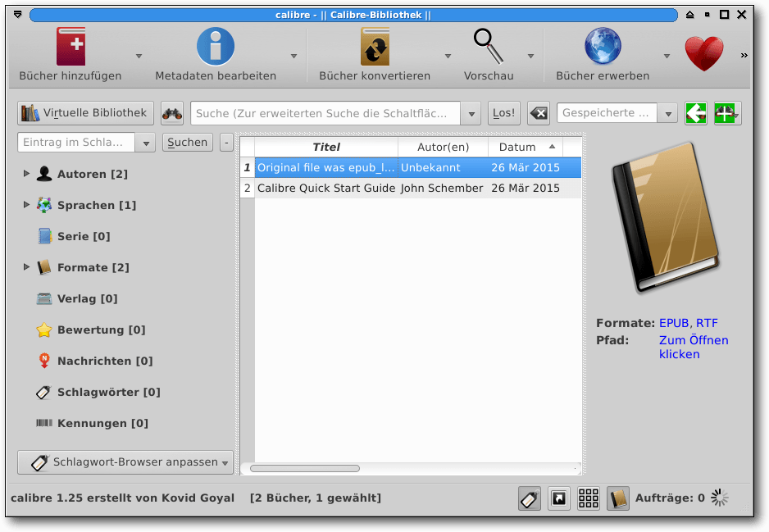Click the Aufträge: 0 jobs label

tap(670, 498)
